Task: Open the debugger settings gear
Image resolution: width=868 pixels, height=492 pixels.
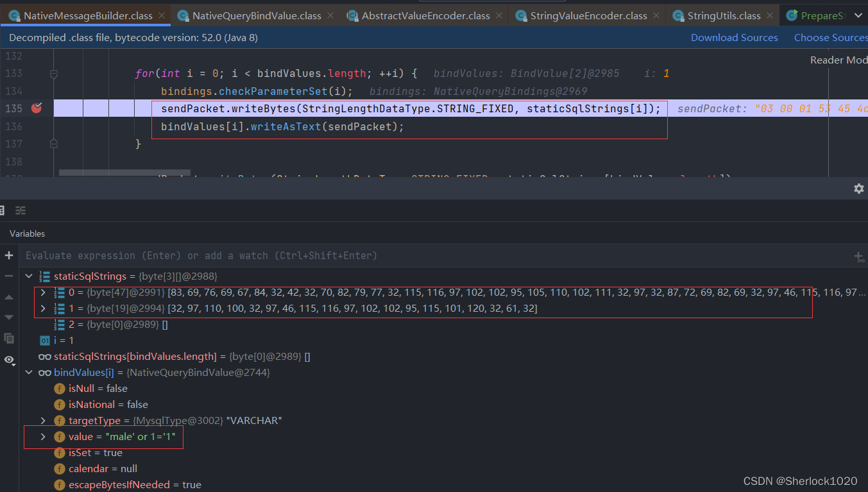Action: 859,189
